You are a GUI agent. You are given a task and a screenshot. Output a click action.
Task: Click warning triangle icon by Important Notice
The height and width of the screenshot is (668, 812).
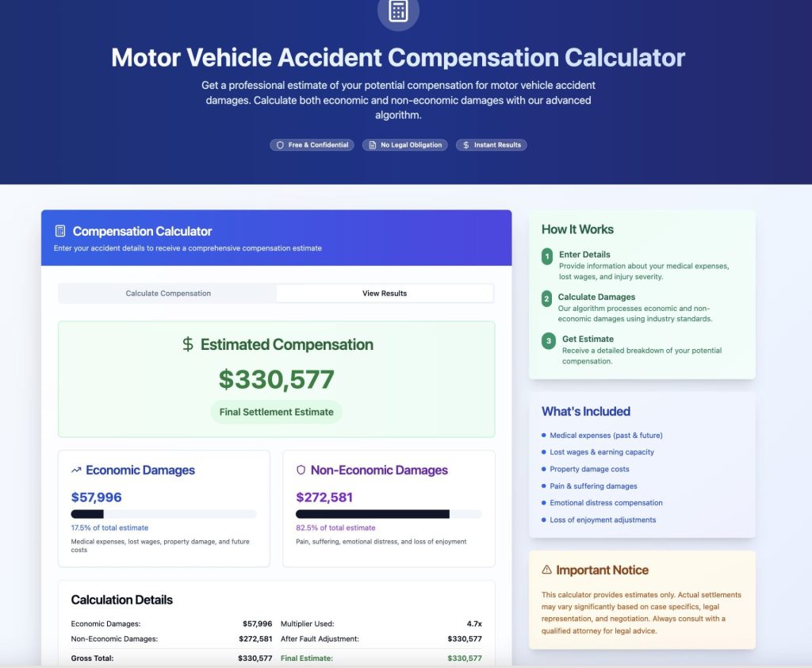click(x=546, y=570)
